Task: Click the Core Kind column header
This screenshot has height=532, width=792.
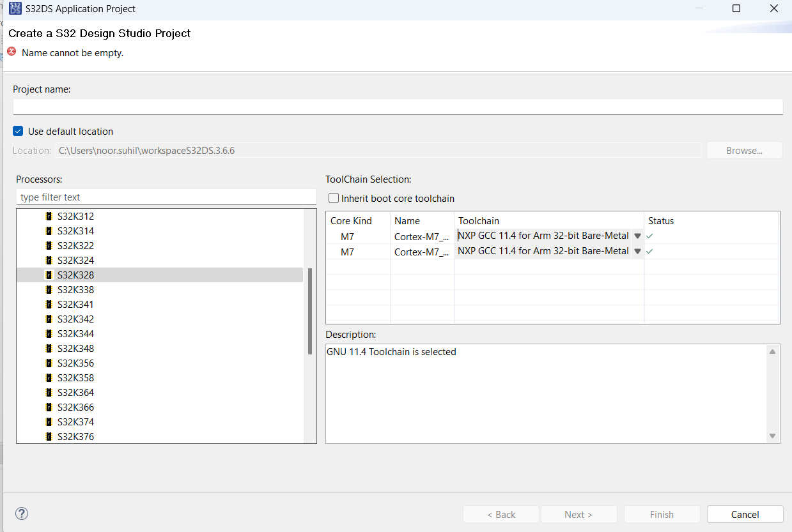Action: (358, 221)
